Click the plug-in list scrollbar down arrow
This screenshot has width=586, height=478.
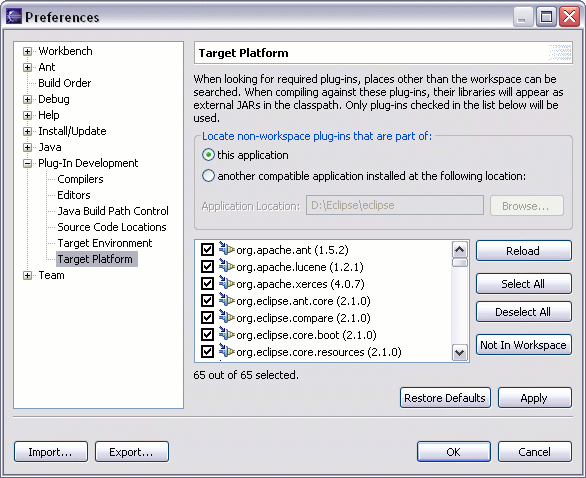(460, 352)
